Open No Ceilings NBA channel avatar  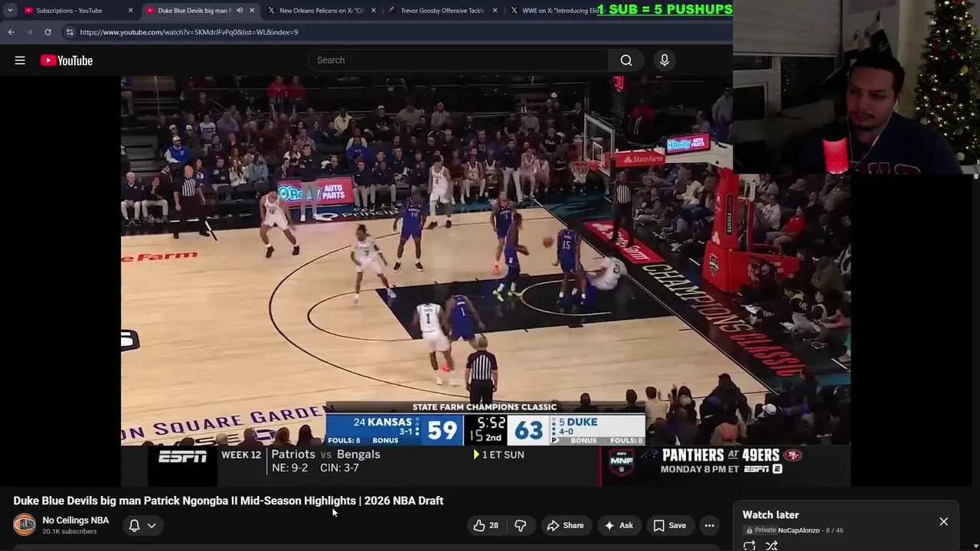[x=24, y=524]
